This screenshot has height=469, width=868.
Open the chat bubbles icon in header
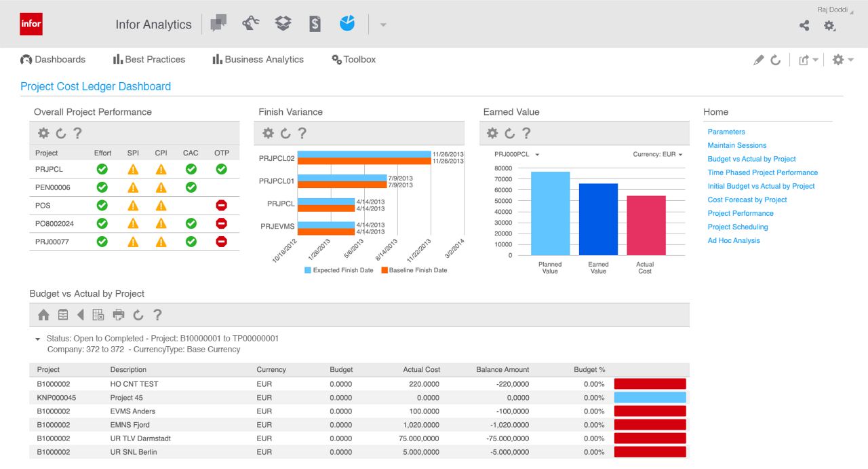218,24
